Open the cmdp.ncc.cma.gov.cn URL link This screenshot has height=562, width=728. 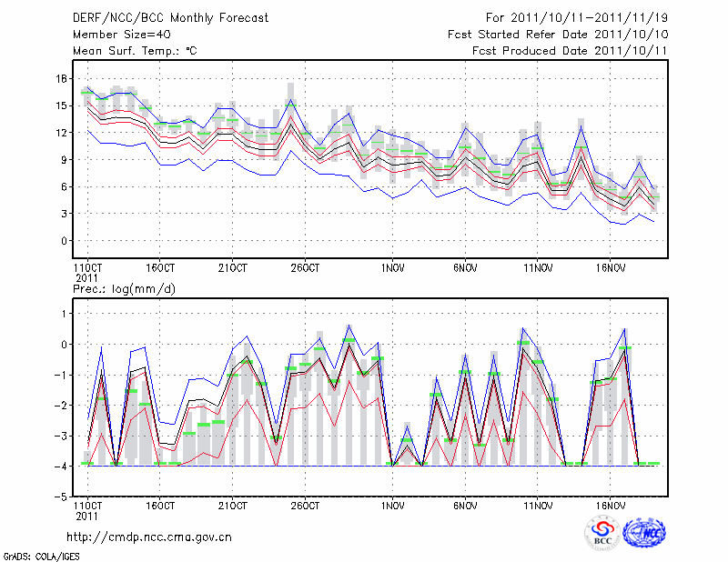[149, 537]
